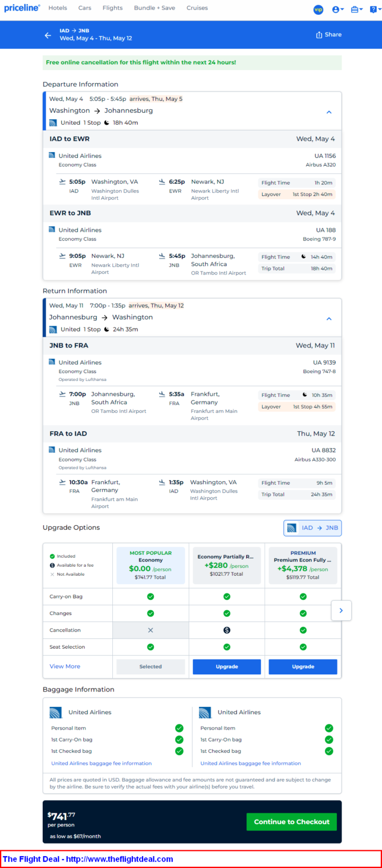Click the takeoff icon at 10:30a Frankfurt

tap(63, 482)
